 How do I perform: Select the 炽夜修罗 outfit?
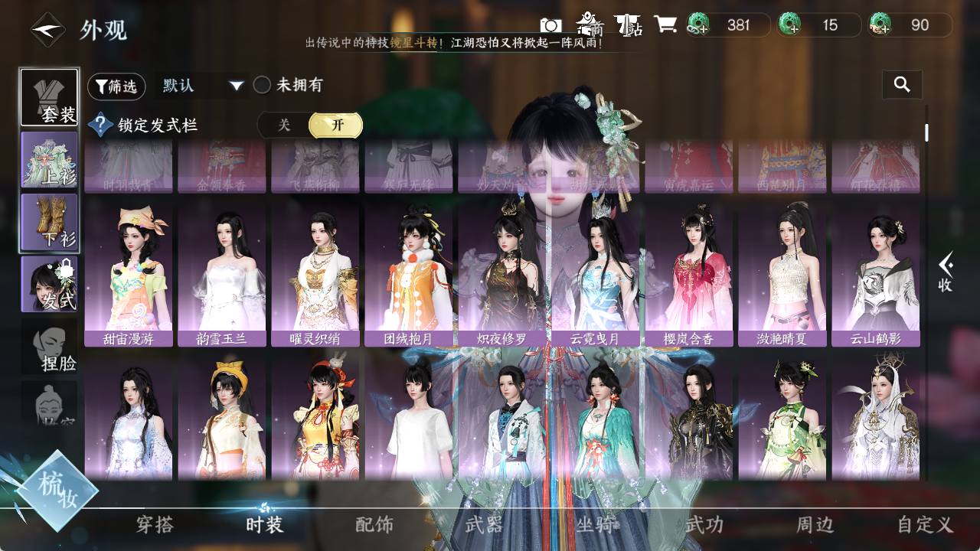point(502,274)
